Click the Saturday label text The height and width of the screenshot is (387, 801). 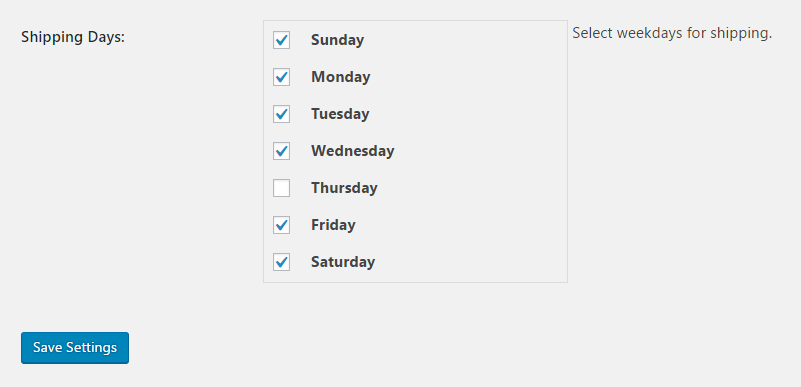click(343, 262)
